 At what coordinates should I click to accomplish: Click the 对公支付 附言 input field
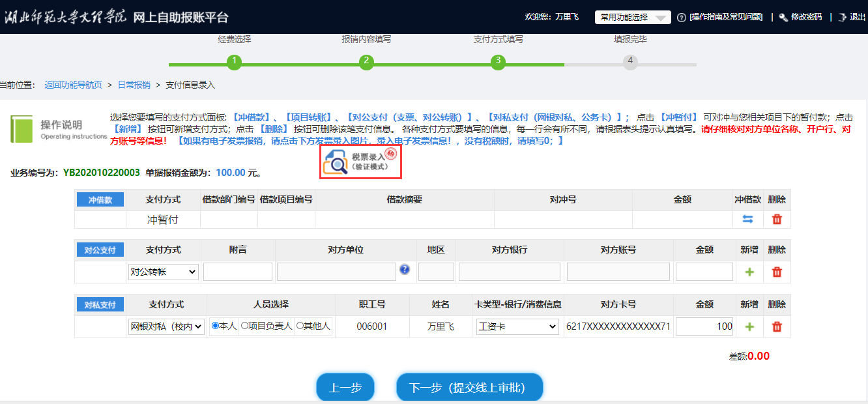tap(238, 272)
